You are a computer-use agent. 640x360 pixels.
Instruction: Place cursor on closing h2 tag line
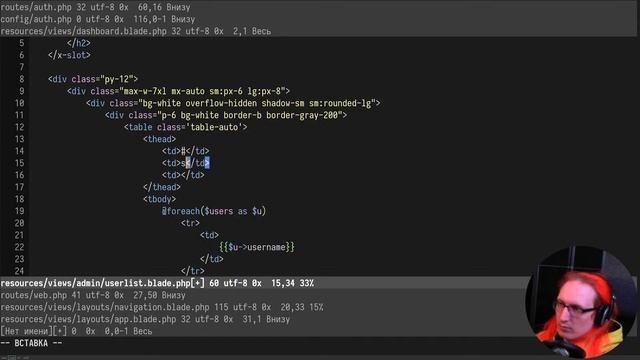click(x=79, y=43)
